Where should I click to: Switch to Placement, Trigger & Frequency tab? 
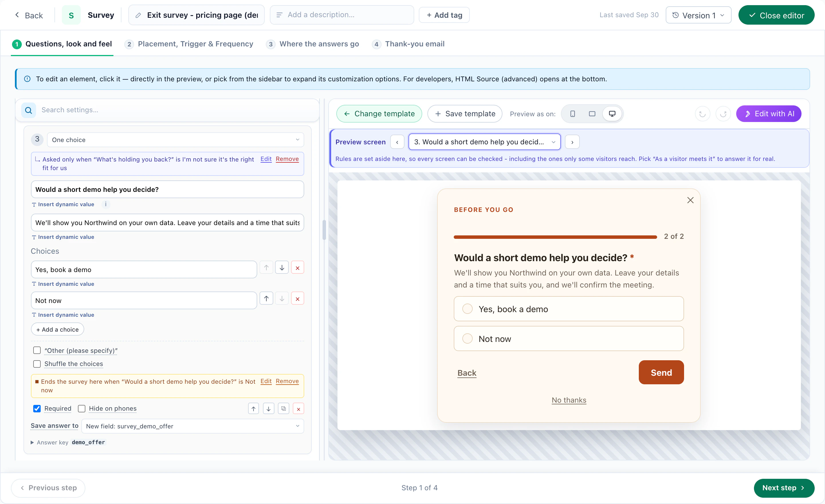[189, 44]
